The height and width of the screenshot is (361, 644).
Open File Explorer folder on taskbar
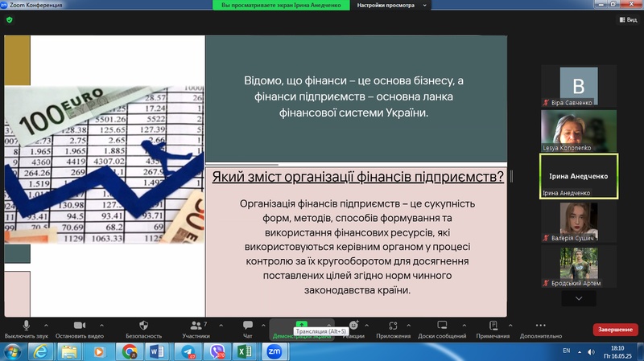69,352
